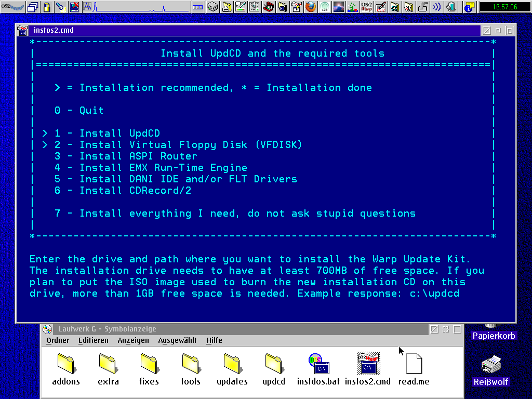Click the green dial 123 icon
Image resolution: width=532 pixels, height=399 pixels.
325,7
